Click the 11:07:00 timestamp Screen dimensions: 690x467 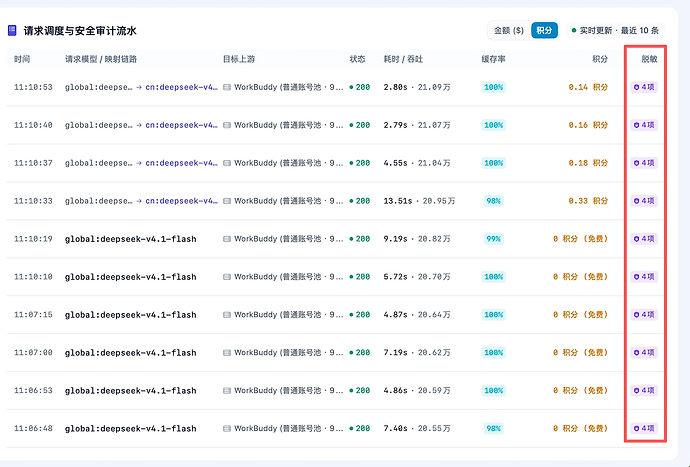33,353
